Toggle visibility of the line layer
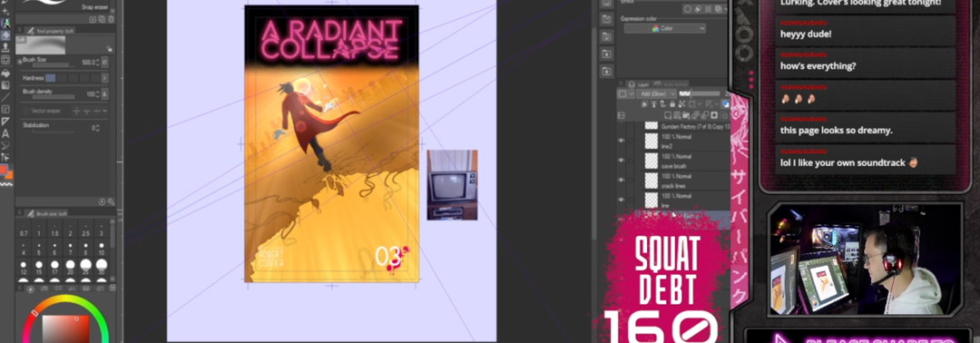 [x=621, y=200]
